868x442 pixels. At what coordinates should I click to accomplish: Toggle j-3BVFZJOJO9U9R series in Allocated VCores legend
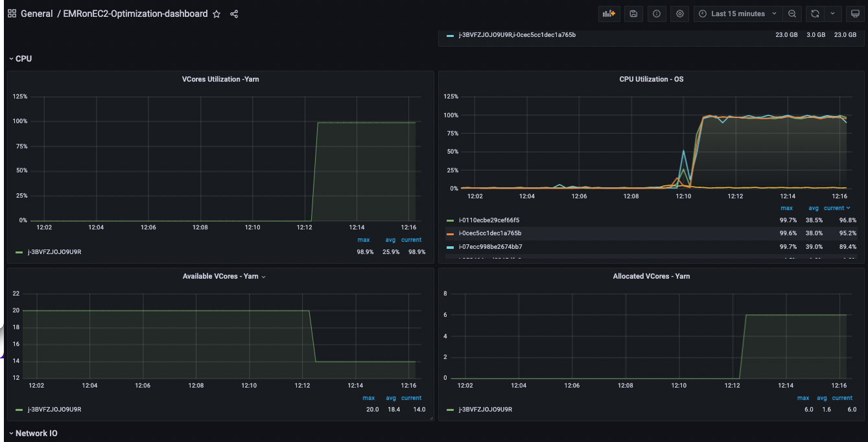click(x=486, y=410)
